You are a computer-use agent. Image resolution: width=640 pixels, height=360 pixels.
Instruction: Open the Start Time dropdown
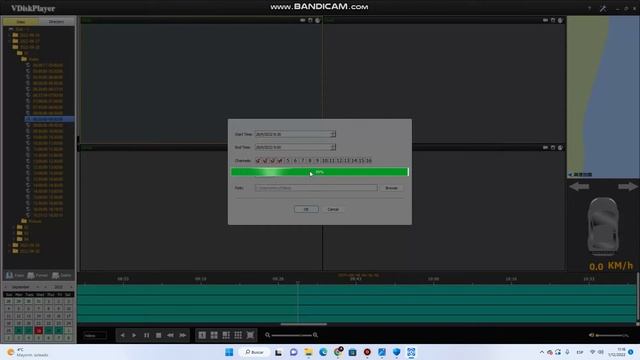coord(333,134)
